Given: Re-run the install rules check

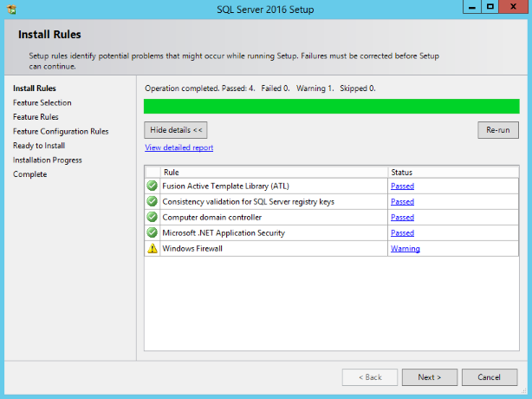Looking at the screenshot, I should (498, 130).
